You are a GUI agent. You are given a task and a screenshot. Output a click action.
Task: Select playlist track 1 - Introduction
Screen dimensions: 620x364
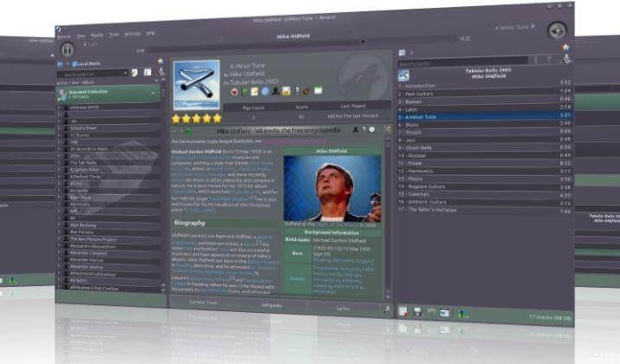pos(485,85)
